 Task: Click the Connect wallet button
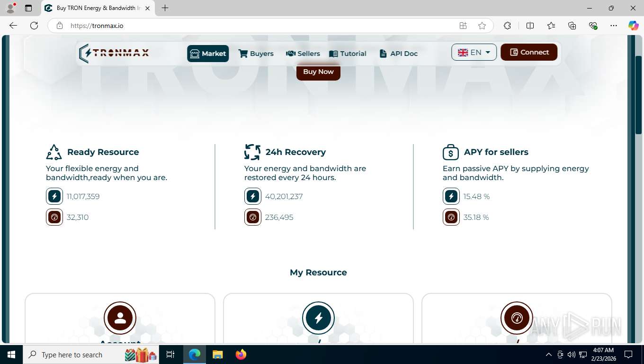529,52
